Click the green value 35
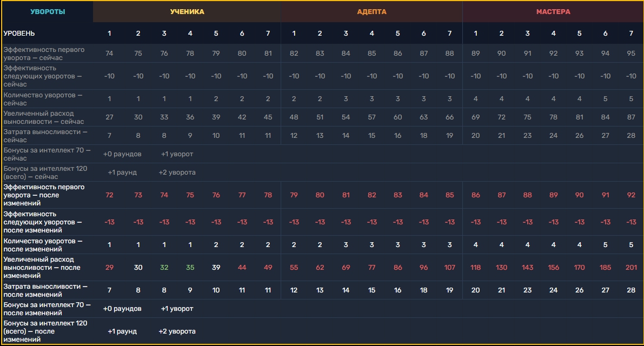The width and height of the screenshot is (644, 346). [x=190, y=268]
